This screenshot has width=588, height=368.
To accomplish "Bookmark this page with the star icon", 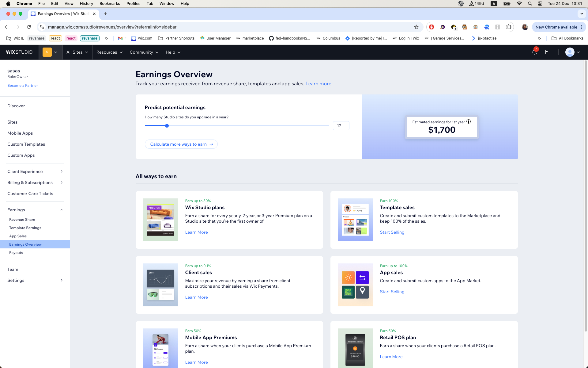I will (x=416, y=27).
